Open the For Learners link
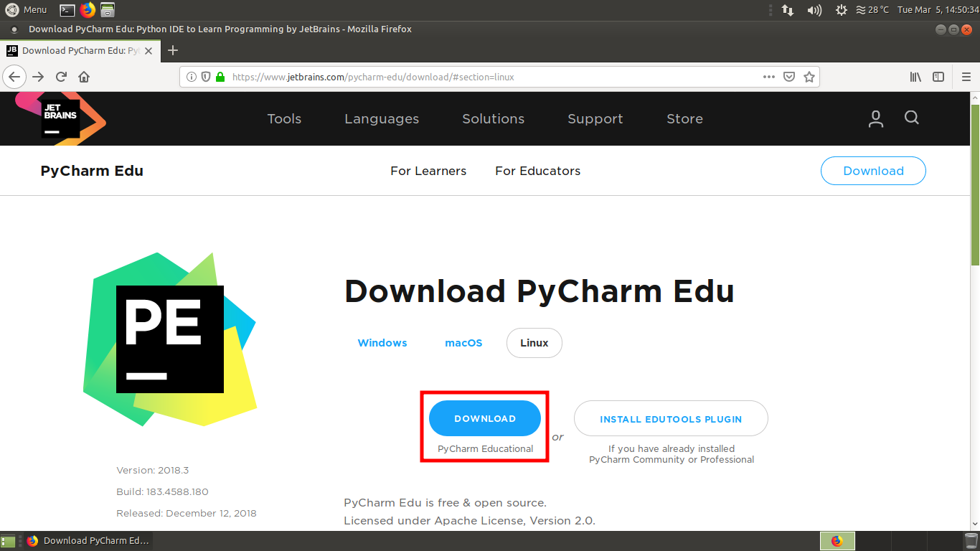 [x=428, y=171]
